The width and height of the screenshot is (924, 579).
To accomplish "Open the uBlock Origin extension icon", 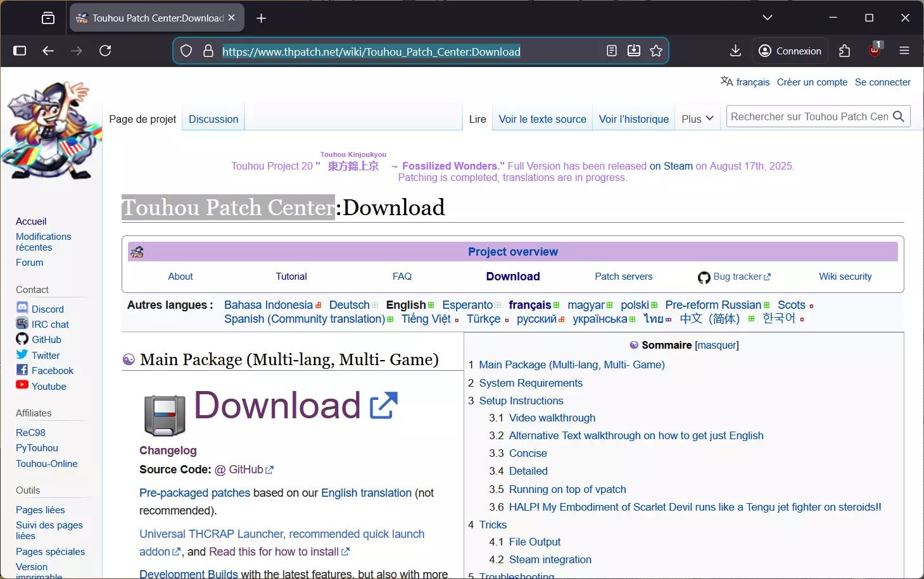I will 875,51.
